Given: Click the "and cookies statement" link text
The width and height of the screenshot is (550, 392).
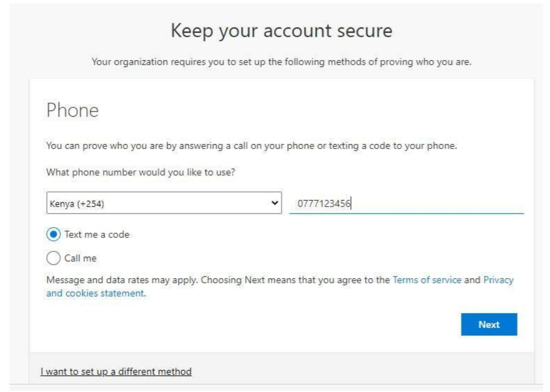Looking at the screenshot, I should pos(95,293).
